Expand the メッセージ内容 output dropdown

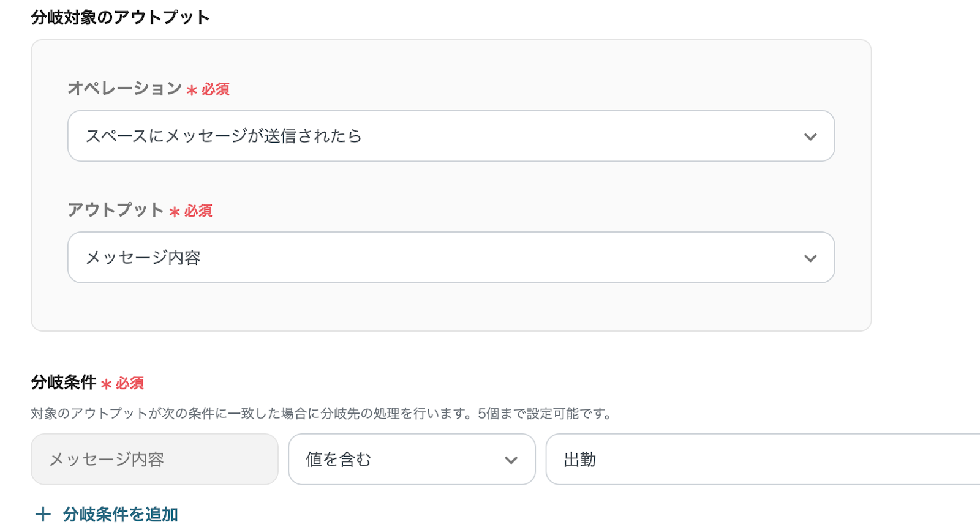click(x=429, y=258)
